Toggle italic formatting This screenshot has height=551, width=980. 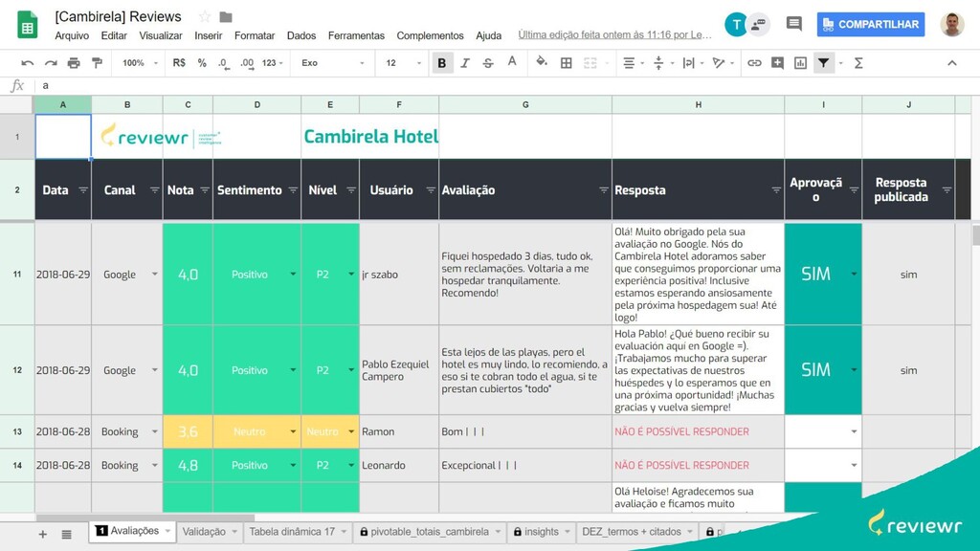[465, 63]
